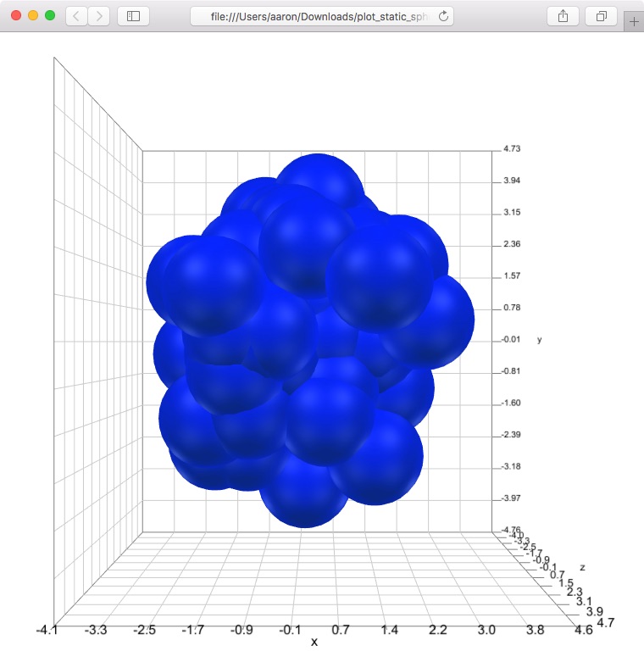
Task: Click x-axis tick value -0.9
Action: [x=241, y=630]
